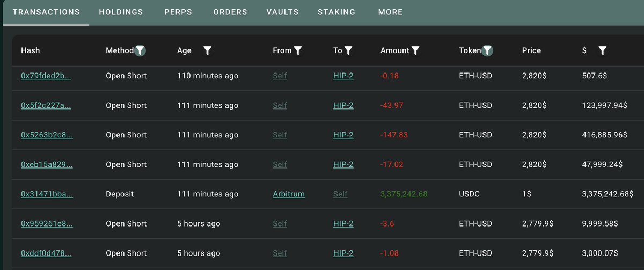Sort by the Price column header
Image resolution: width=644 pixels, height=270 pixels.
531,50
